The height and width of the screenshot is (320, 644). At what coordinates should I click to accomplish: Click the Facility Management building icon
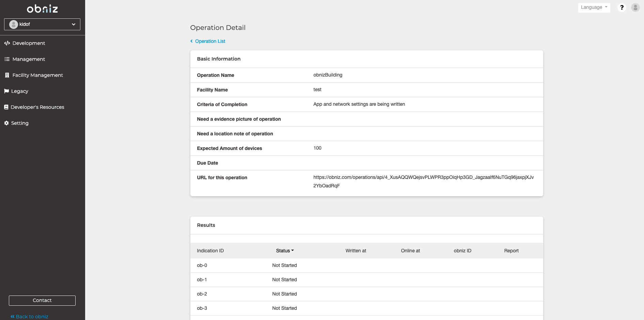pyautogui.click(x=7, y=75)
